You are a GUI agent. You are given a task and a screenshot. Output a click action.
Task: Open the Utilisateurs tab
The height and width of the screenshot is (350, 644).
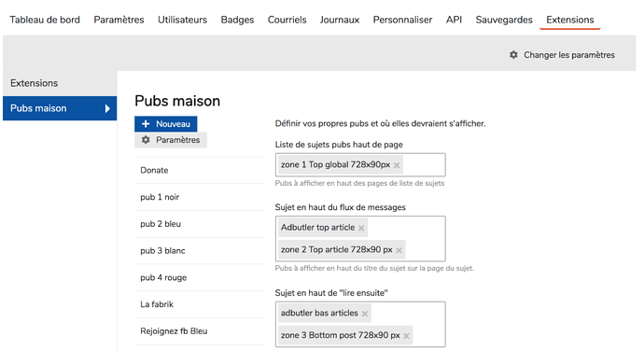click(182, 20)
